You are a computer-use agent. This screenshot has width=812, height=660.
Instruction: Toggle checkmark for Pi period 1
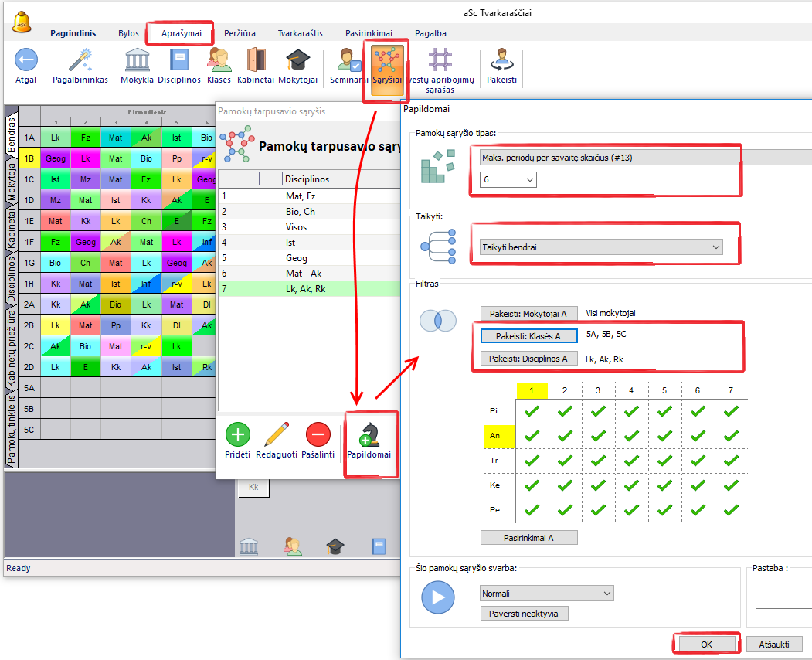pos(531,411)
